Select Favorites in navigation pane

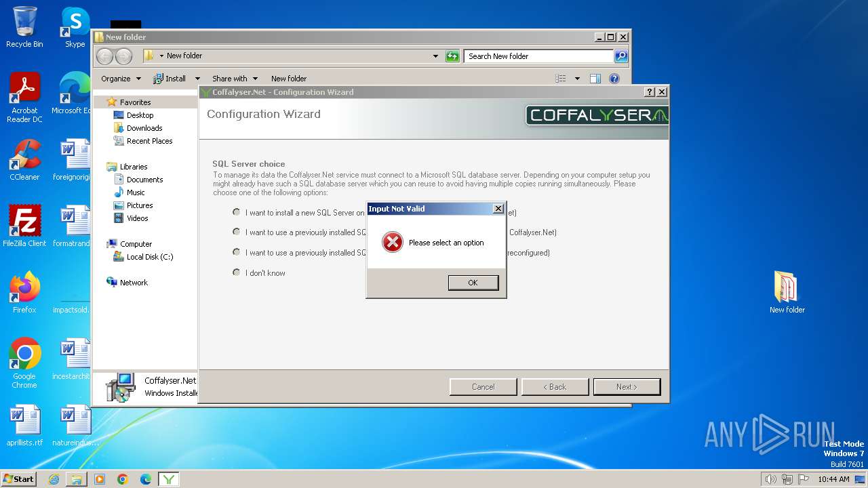click(x=135, y=102)
